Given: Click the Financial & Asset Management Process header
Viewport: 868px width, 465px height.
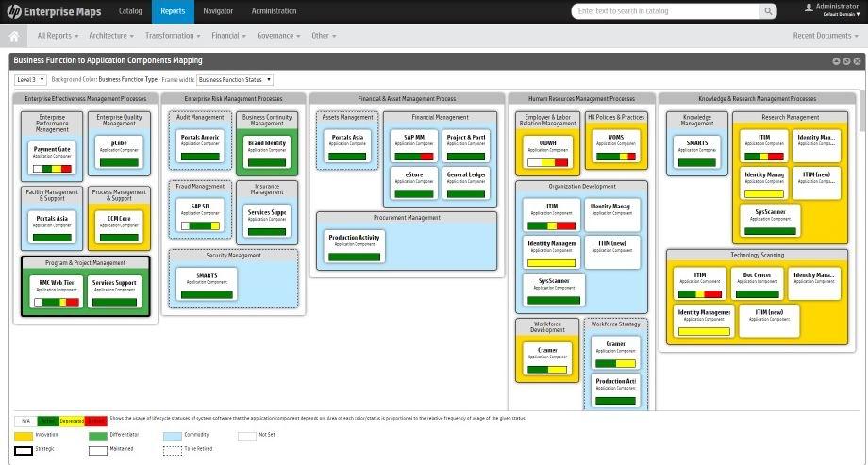Looking at the screenshot, I should [407, 98].
